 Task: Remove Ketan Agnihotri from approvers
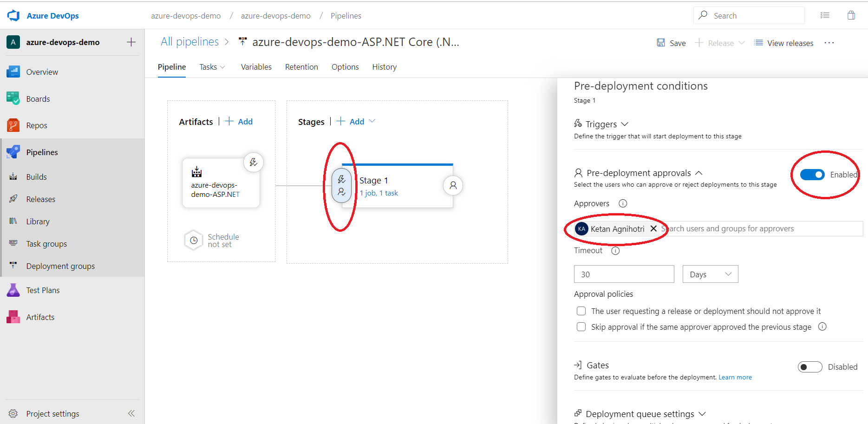click(653, 228)
